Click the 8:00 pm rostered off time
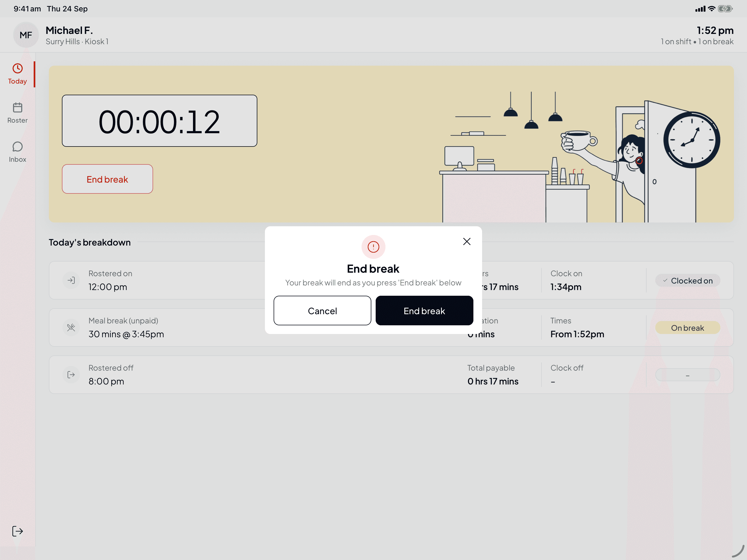The width and height of the screenshot is (747, 560). click(106, 381)
